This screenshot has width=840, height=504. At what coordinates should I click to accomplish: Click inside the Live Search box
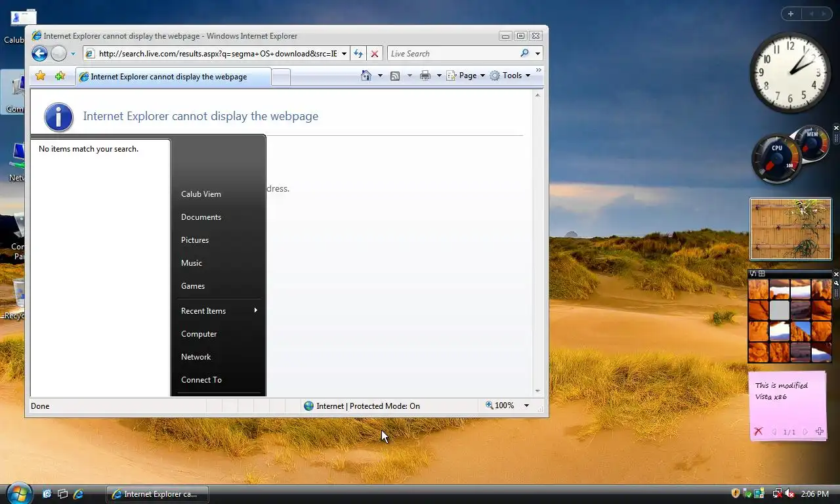(453, 54)
